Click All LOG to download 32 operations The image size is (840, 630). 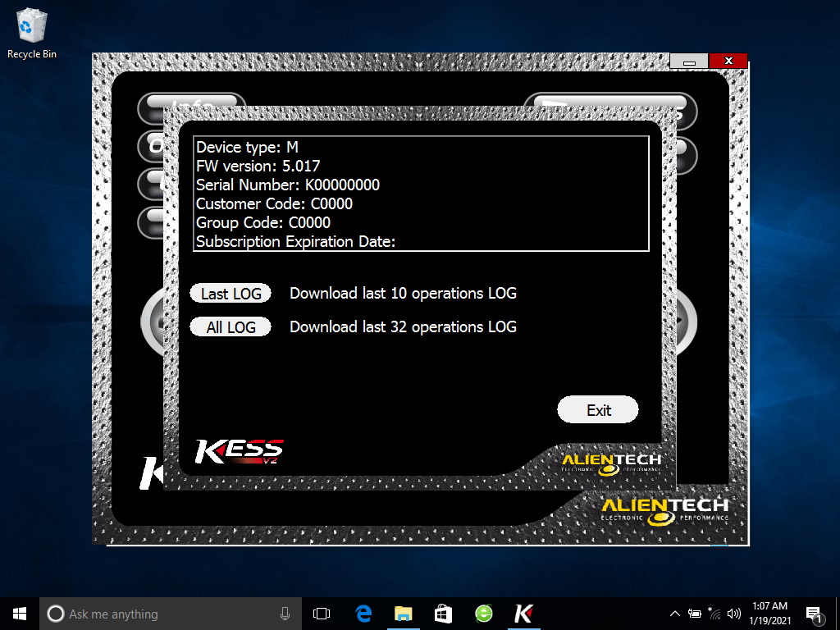pyautogui.click(x=231, y=326)
